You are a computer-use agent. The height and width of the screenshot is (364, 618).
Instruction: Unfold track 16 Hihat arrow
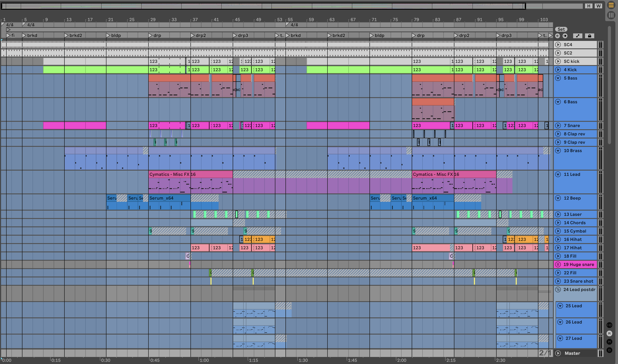[558, 239]
